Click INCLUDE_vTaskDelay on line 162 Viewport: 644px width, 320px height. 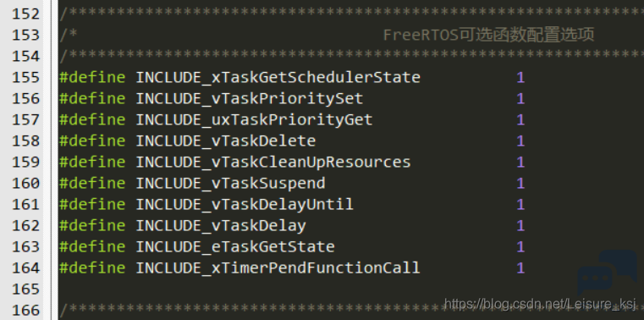click(221, 225)
